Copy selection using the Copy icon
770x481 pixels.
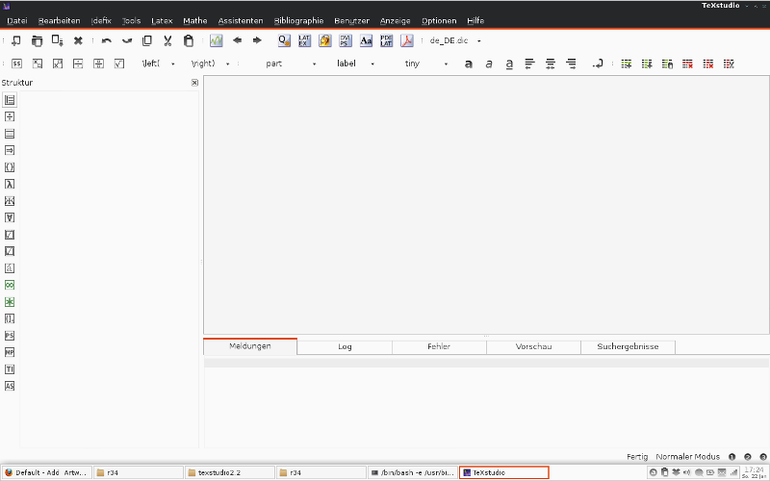coord(147,41)
